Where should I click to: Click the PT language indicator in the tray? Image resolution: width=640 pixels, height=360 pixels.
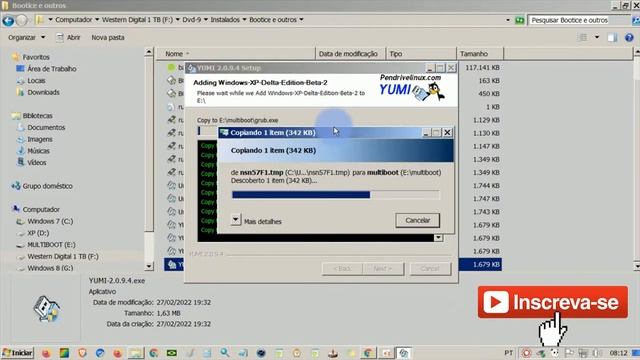click(x=508, y=353)
